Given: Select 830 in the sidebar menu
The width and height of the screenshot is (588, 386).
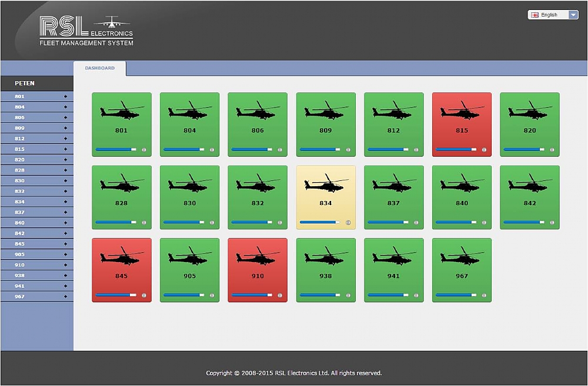Looking at the screenshot, I should coord(37,180).
